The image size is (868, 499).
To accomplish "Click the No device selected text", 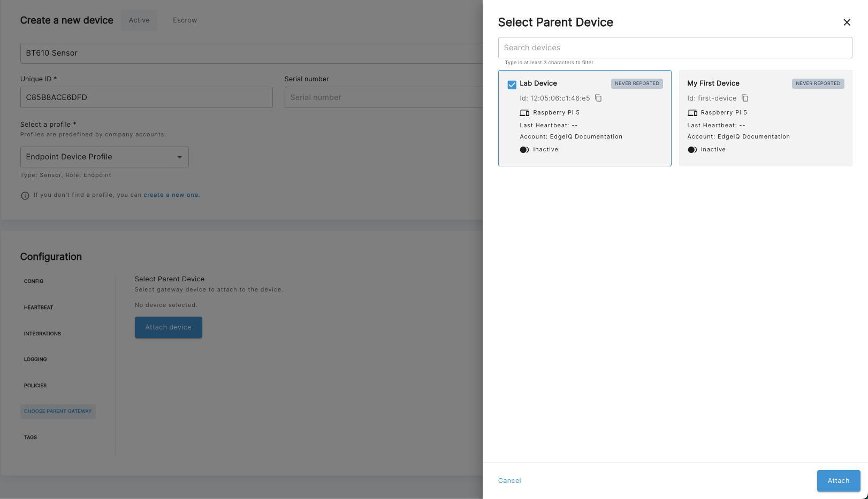I will [166, 305].
